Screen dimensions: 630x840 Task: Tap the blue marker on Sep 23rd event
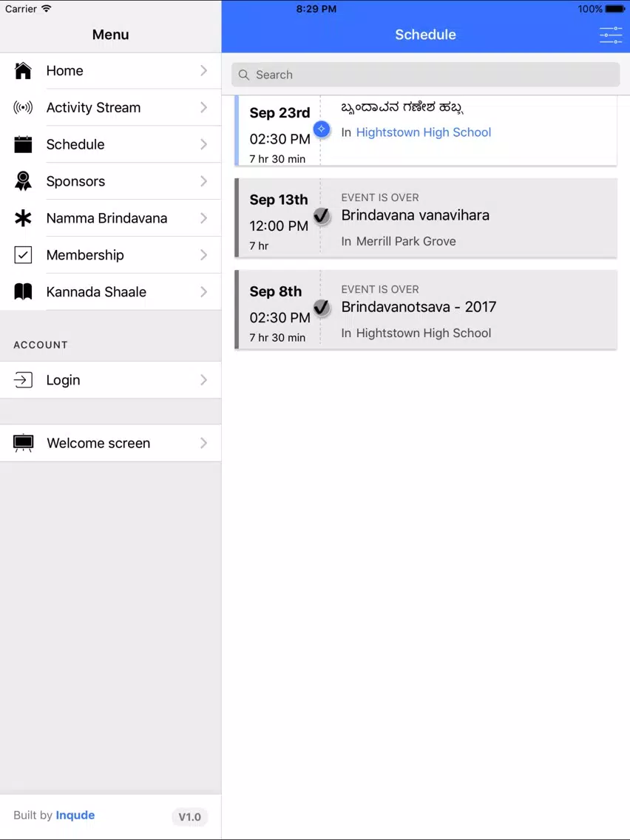click(322, 129)
